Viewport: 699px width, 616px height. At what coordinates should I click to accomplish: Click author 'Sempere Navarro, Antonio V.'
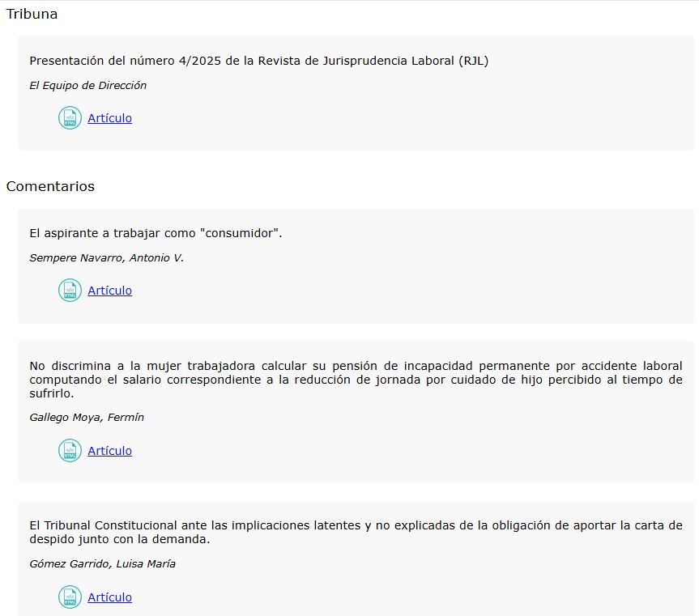[107, 257]
